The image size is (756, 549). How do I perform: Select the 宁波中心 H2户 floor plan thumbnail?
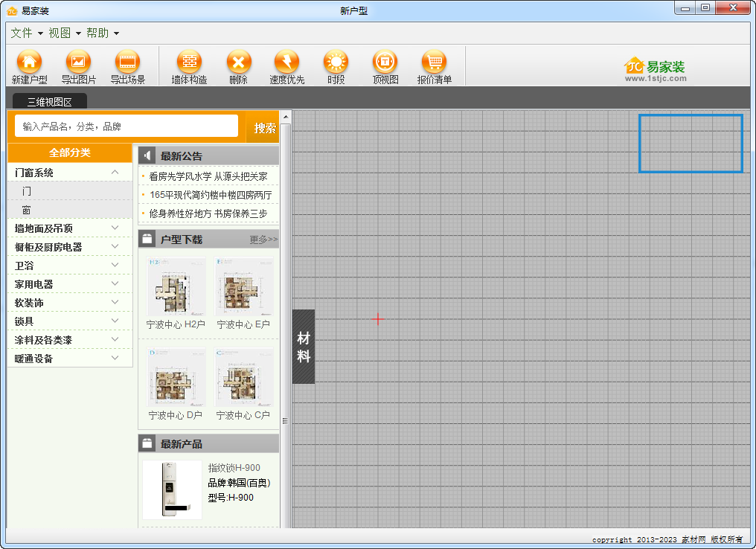click(x=176, y=286)
